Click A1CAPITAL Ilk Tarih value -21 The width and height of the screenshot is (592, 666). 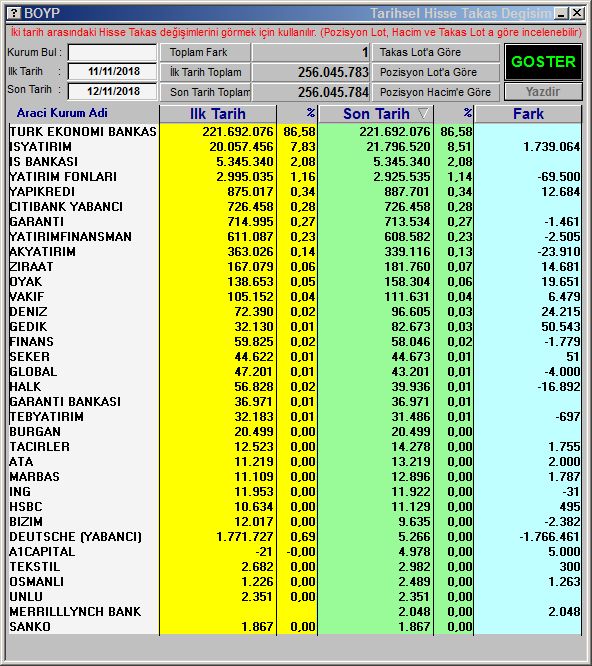coord(264,552)
